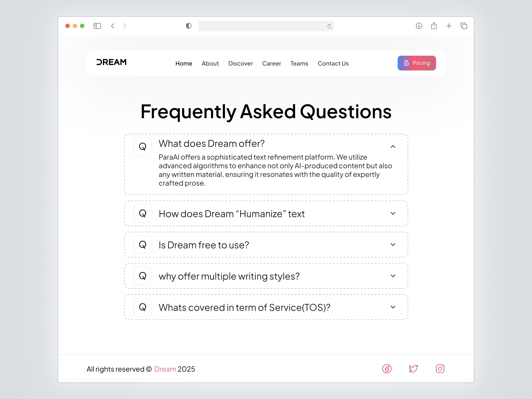Open the Instagram page via footer icon
This screenshot has height=399, width=532.
(440, 369)
